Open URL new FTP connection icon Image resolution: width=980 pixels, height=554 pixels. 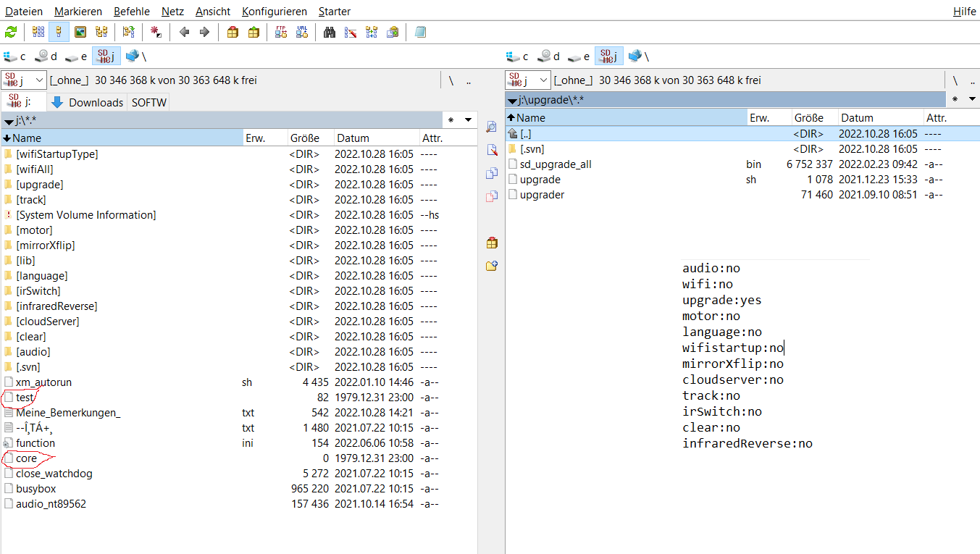(302, 32)
